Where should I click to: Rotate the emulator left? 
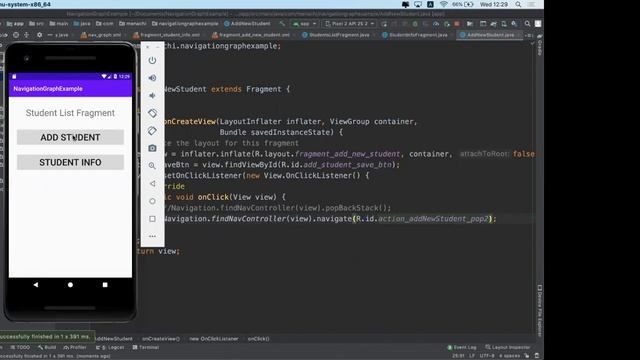(152, 113)
